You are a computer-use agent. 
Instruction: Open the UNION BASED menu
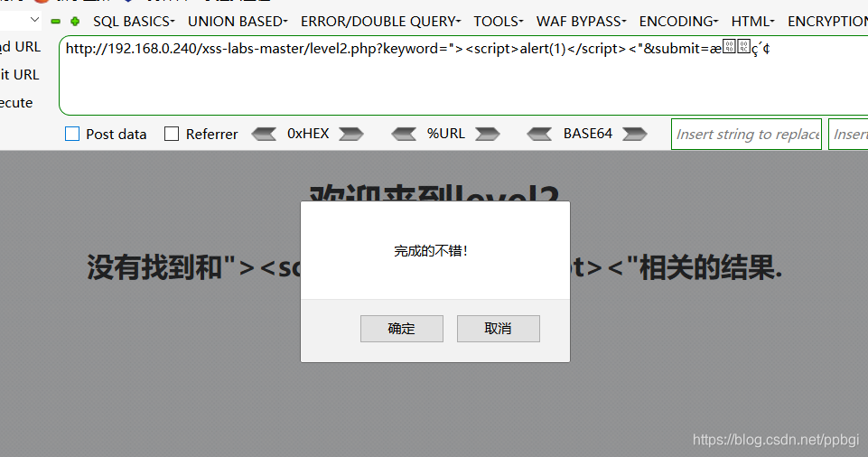(238, 22)
